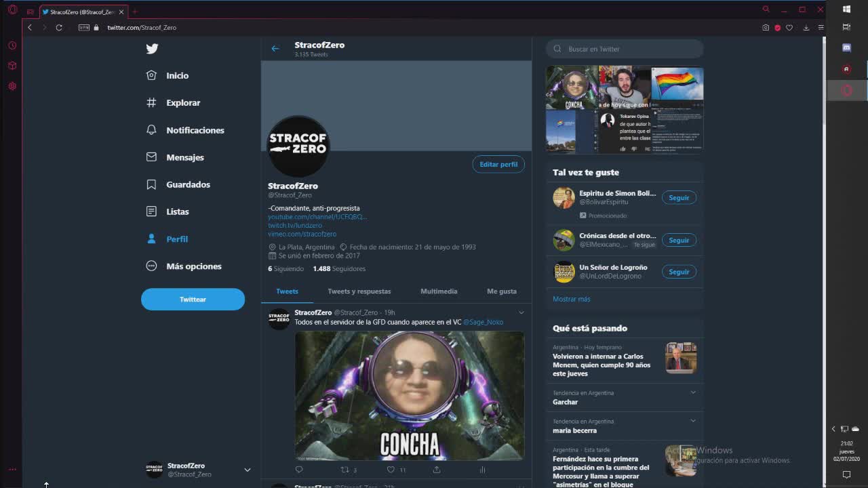The image size is (868, 488).
Task: Select the Tweets tab
Action: point(287,291)
